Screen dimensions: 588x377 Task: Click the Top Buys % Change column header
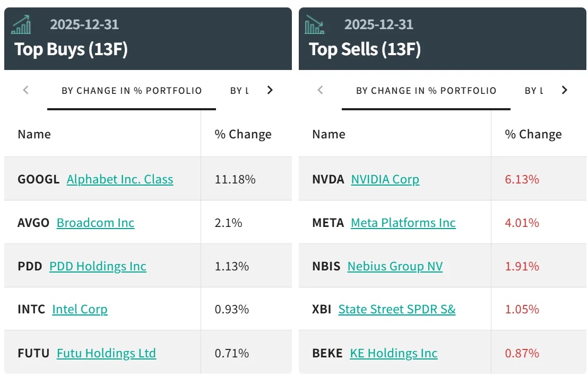pyautogui.click(x=243, y=135)
